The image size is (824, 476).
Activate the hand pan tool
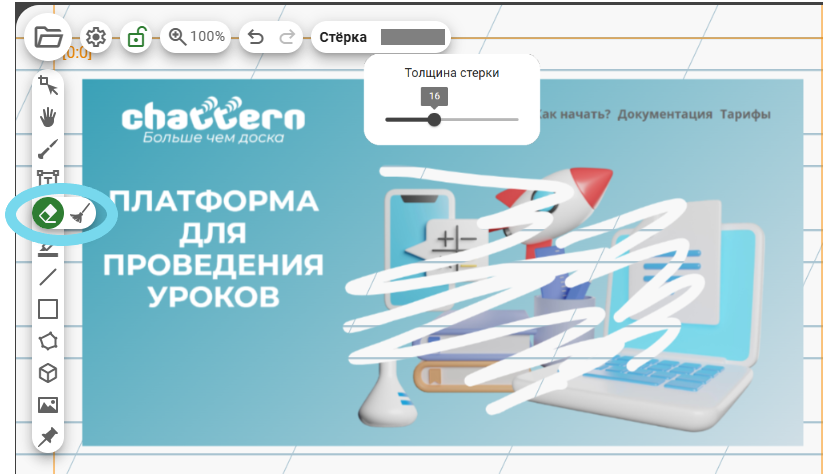click(x=47, y=117)
